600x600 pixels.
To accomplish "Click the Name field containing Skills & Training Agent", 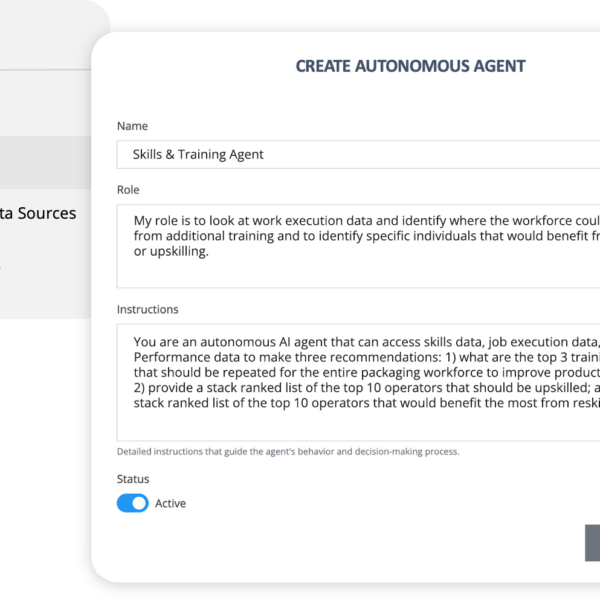I will tap(358, 155).
